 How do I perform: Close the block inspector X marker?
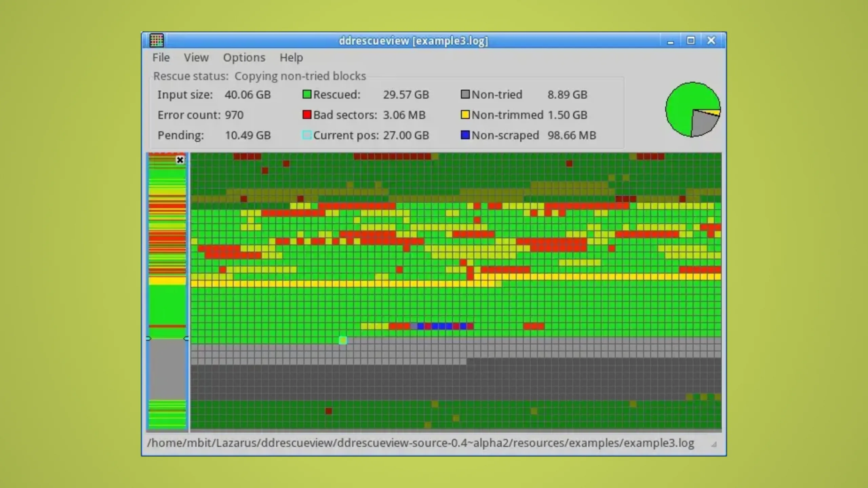pos(180,160)
